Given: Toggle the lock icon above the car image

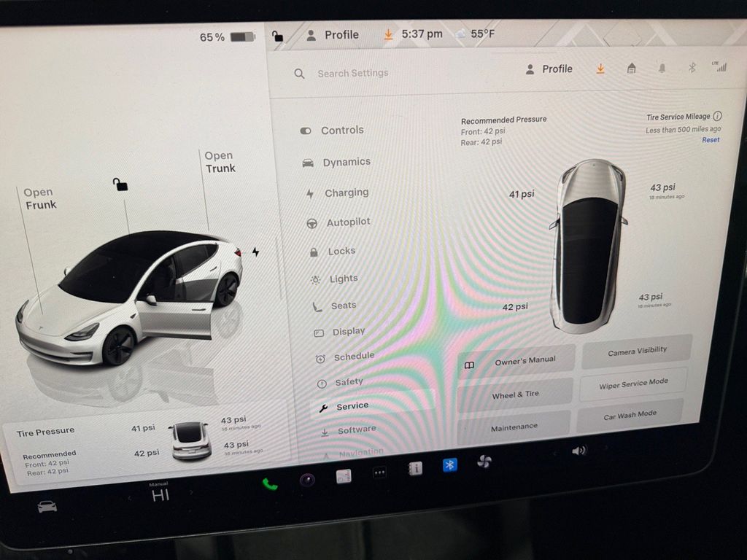Looking at the screenshot, I should (120, 184).
